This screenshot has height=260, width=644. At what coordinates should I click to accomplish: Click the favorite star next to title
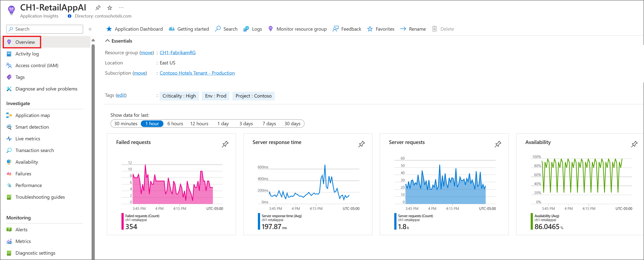[x=110, y=8]
